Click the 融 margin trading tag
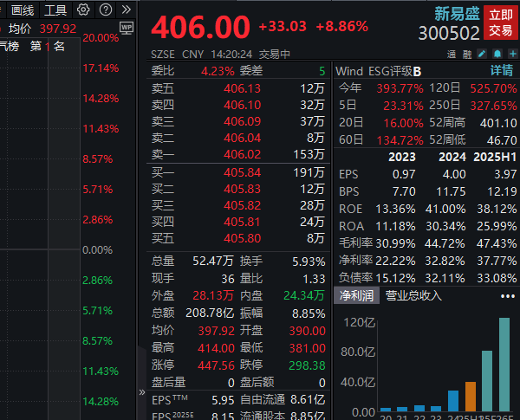This screenshot has height=420, width=520. click(466, 54)
